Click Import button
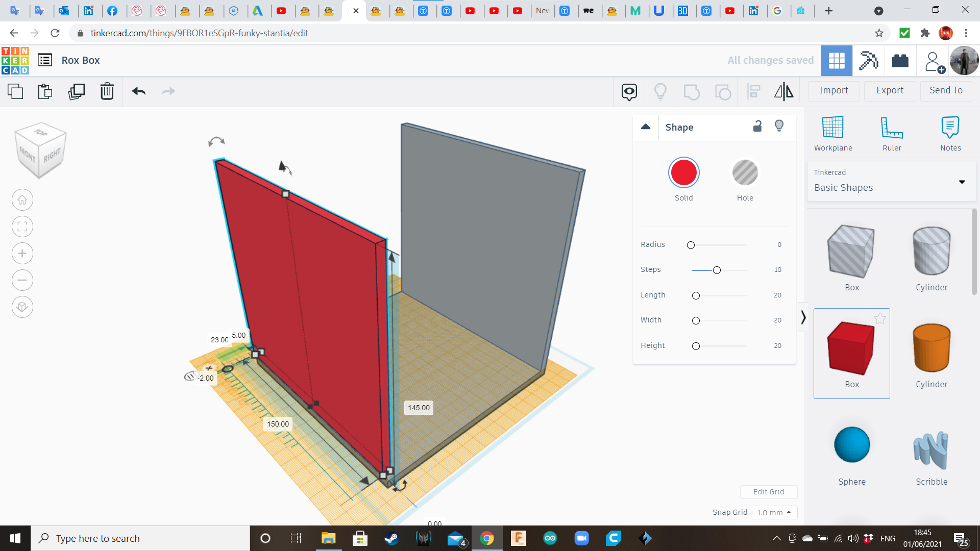The width and height of the screenshot is (980, 551). (835, 90)
